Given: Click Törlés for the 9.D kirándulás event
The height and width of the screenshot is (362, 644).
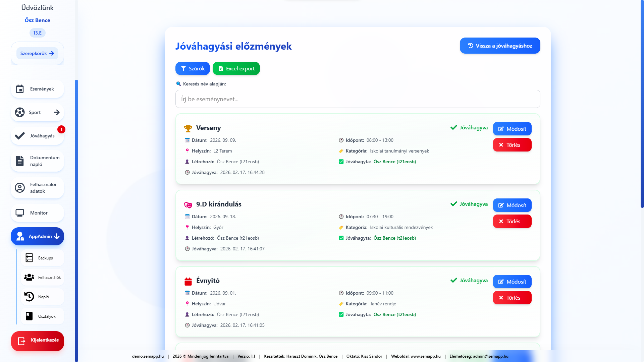Looking at the screenshot, I should click(x=512, y=221).
